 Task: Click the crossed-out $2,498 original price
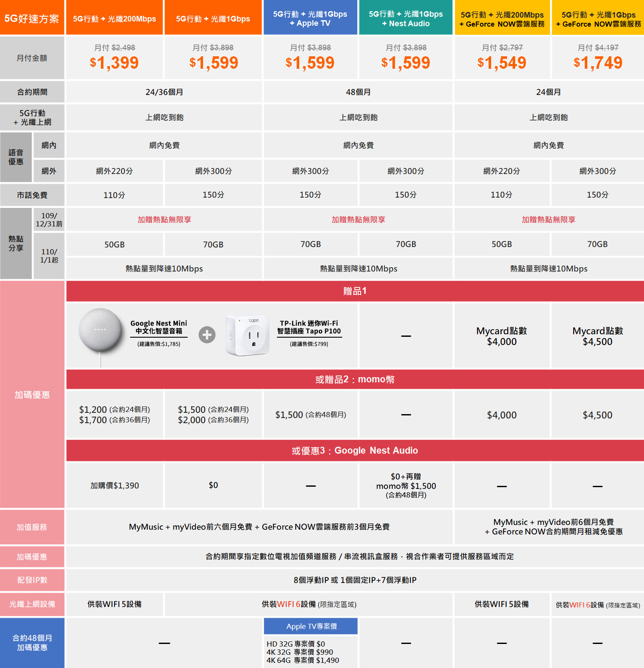tap(123, 48)
